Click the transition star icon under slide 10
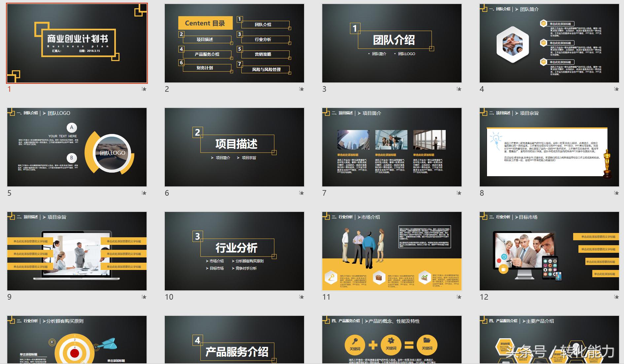The height and width of the screenshot is (364, 624). click(301, 297)
